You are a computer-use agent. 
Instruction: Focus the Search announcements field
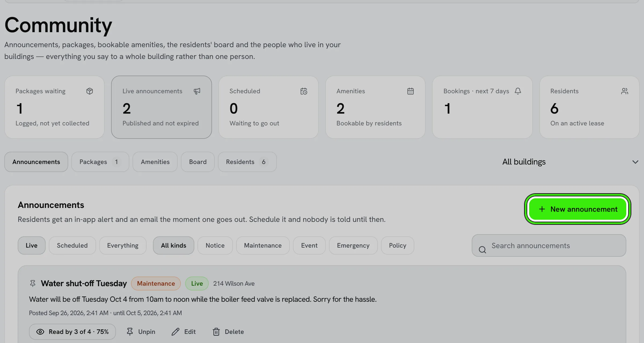pyautogui.click(x=549, y=245)
